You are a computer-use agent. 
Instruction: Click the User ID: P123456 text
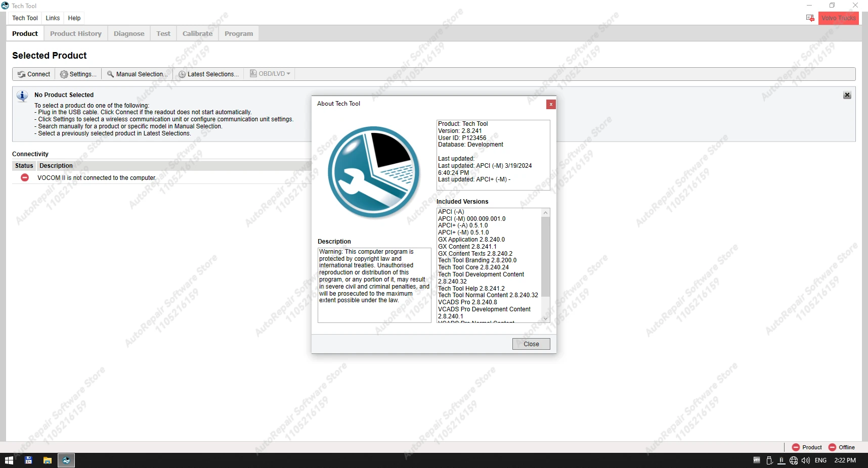(462, 138)
